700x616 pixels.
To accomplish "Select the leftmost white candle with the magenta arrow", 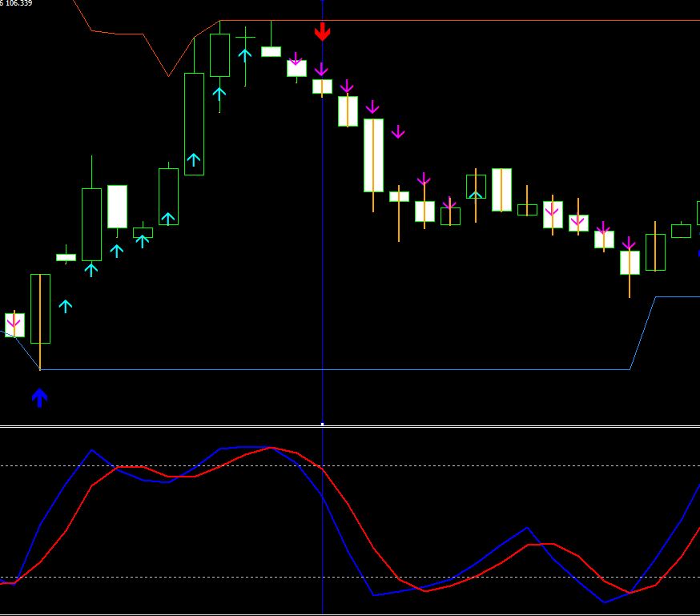I will coord(14,324).
